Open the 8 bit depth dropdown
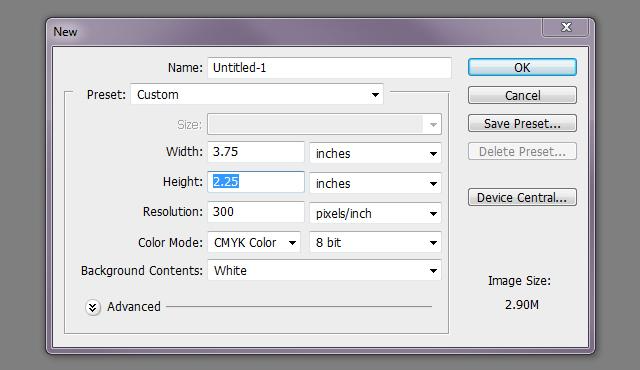Image resolution: width=640 pixels, height=370 pixels. 375,243
